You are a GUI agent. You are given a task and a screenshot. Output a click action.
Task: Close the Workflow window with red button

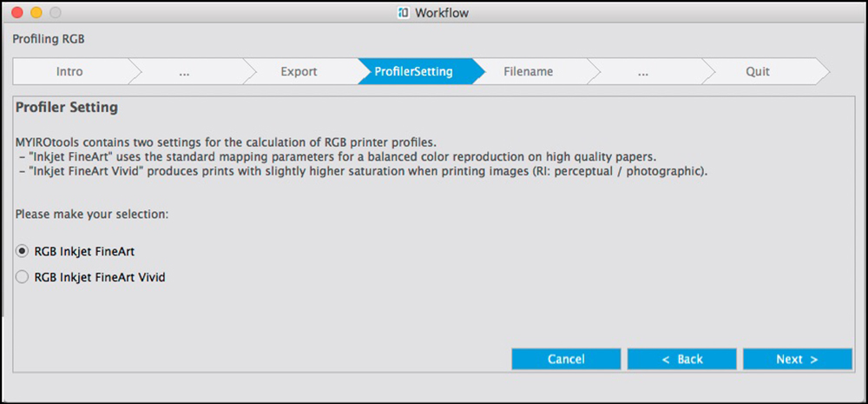point(17,13)
